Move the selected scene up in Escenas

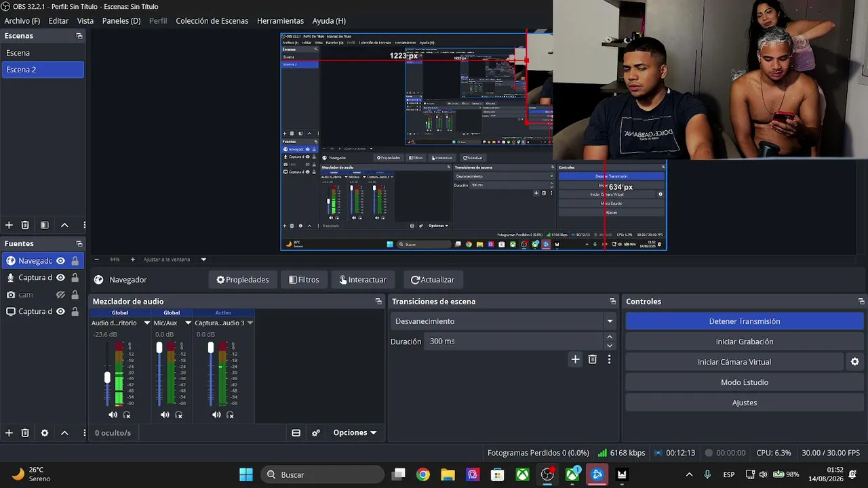pos(64,225)
